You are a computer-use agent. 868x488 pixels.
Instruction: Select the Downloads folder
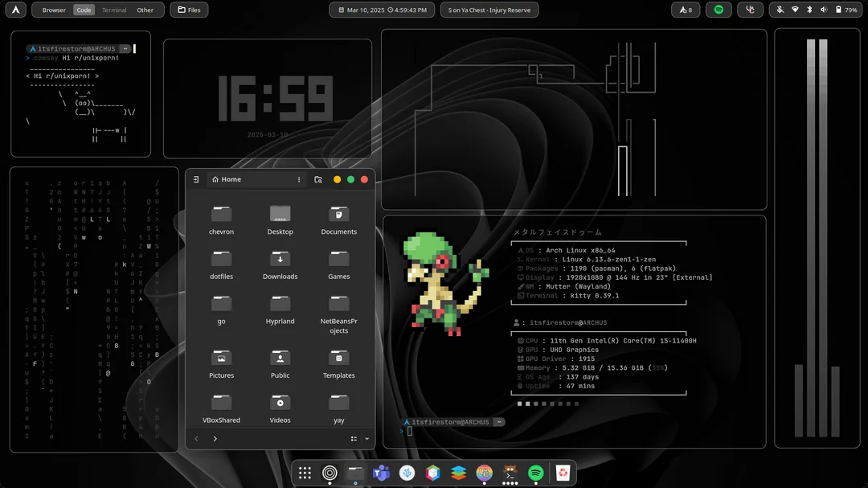280,265
